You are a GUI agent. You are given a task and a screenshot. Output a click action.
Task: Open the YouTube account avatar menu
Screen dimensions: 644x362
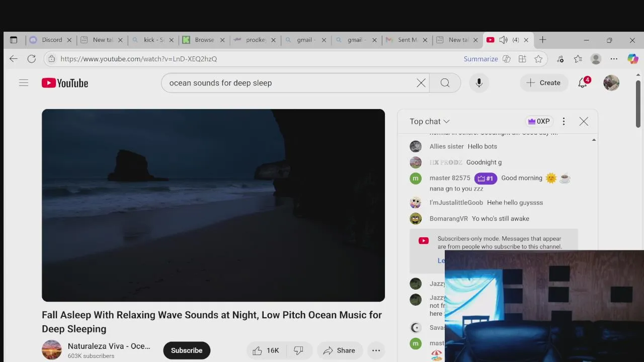[611, 83]
